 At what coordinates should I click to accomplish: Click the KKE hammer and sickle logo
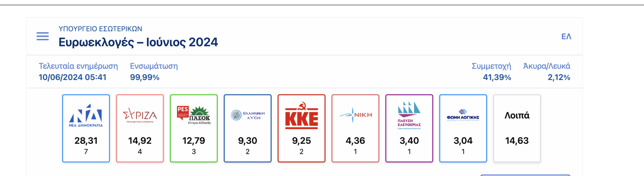[302, 115]
